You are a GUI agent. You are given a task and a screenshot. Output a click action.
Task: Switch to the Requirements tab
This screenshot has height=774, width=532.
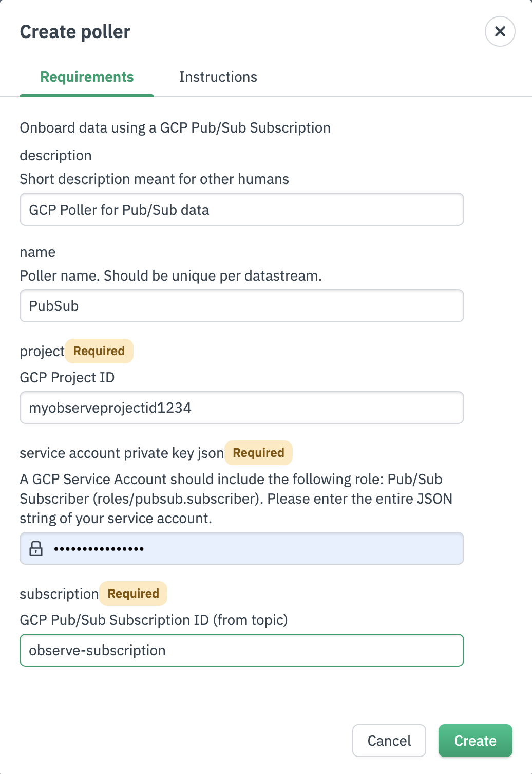pyautogui.click(x=87, y=77)
